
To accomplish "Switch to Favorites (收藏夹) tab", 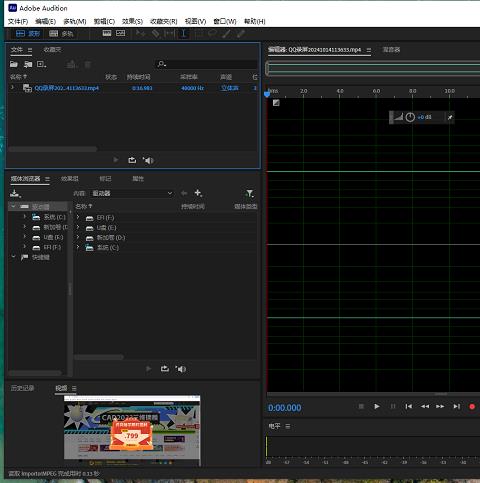I will (52, 50).
